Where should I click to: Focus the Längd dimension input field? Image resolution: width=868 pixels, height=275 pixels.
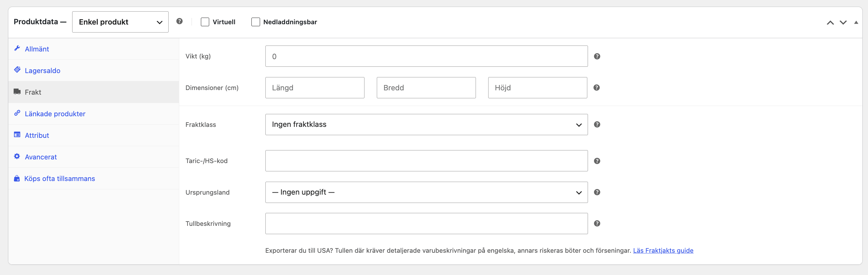point(315,88)
